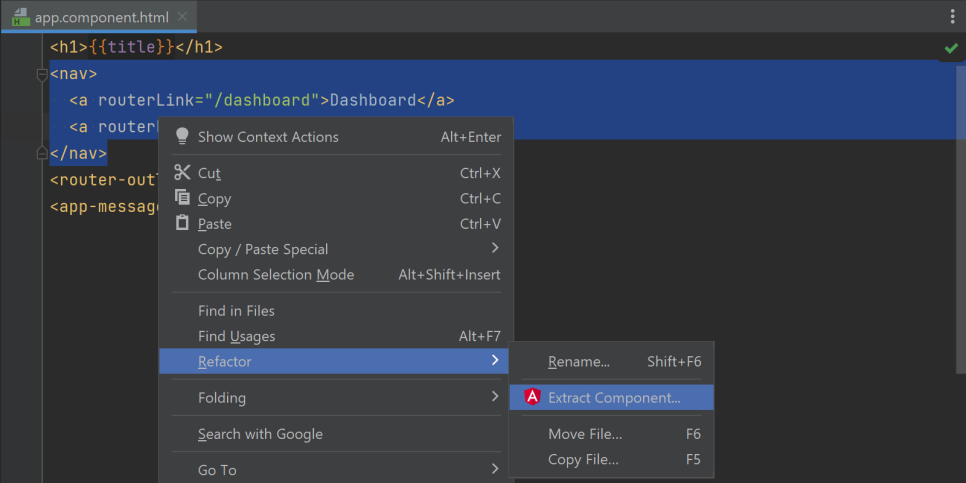Click the clipboard Paste icon

tap(182, 223)
